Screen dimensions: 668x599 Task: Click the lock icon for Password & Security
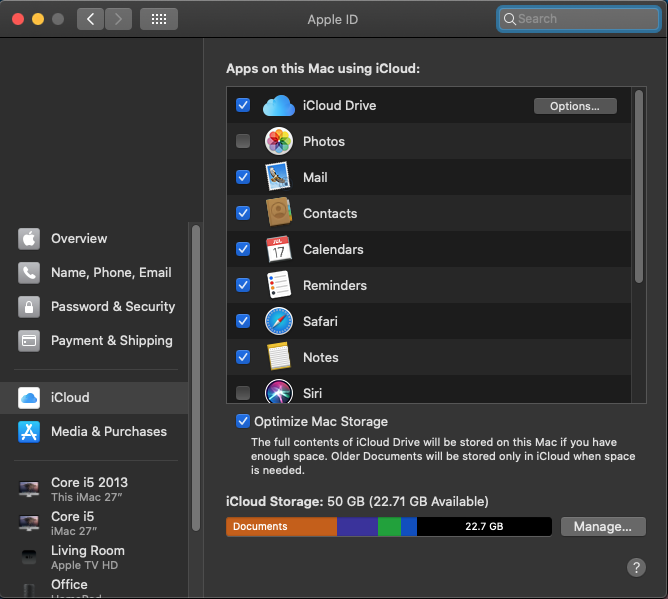pyautogui.click(x=29, y=307)
